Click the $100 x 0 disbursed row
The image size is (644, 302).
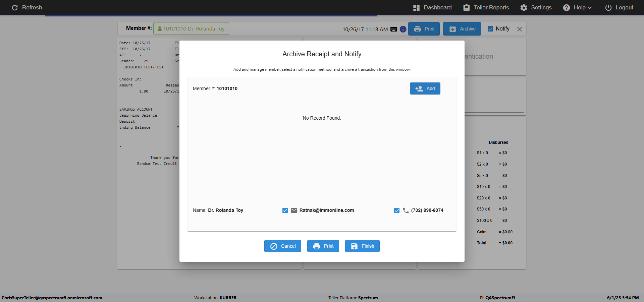tap(492, 221)
